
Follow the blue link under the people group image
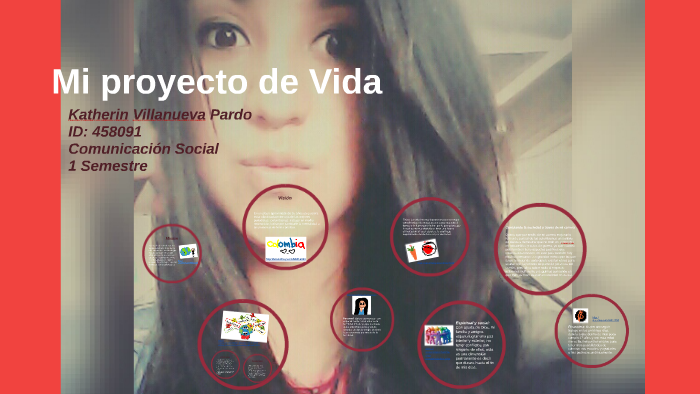point(438,354)
